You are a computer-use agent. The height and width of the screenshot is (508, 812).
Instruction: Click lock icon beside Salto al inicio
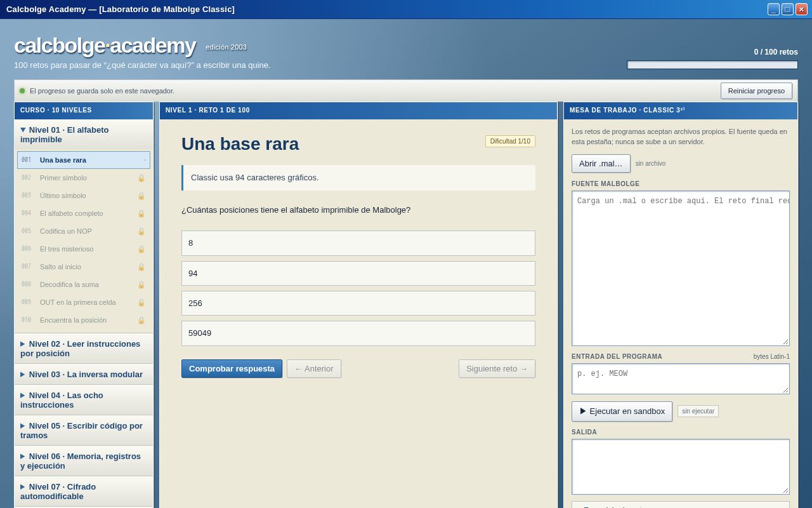141,267
